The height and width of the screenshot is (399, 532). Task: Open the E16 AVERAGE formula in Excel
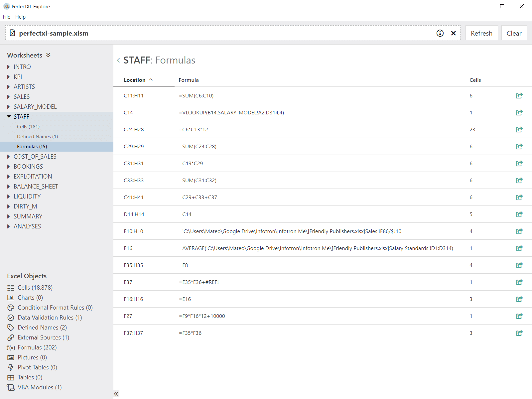tap(519, 248)
